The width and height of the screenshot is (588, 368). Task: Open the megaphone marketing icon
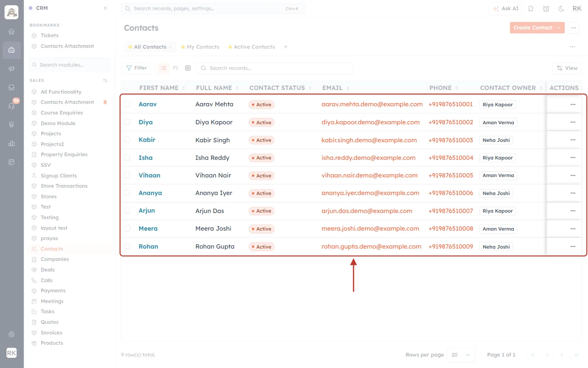[11, 69]
